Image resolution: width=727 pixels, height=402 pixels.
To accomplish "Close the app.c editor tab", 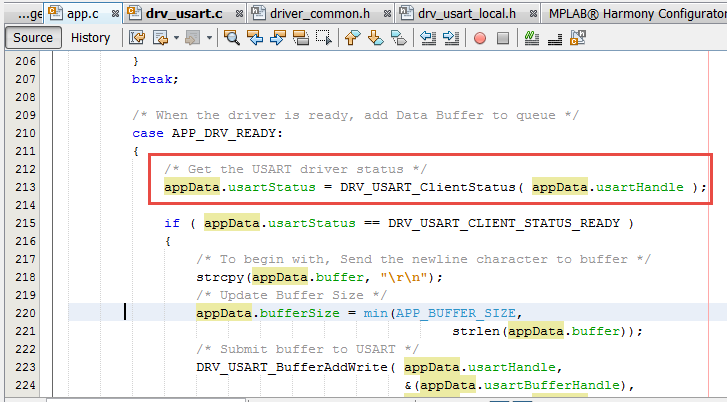I will [113, 13].
